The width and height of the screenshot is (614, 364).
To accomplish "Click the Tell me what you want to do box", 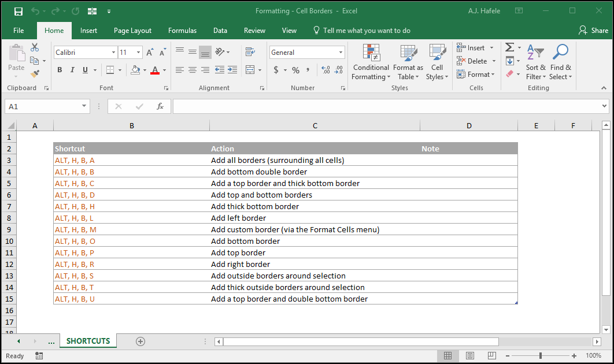I will pyautogui.click(x=362, y=31).
